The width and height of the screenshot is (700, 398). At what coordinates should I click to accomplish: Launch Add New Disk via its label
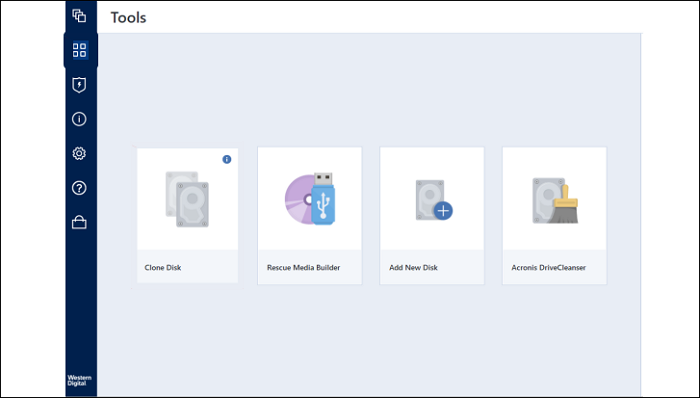coord(413,268)
